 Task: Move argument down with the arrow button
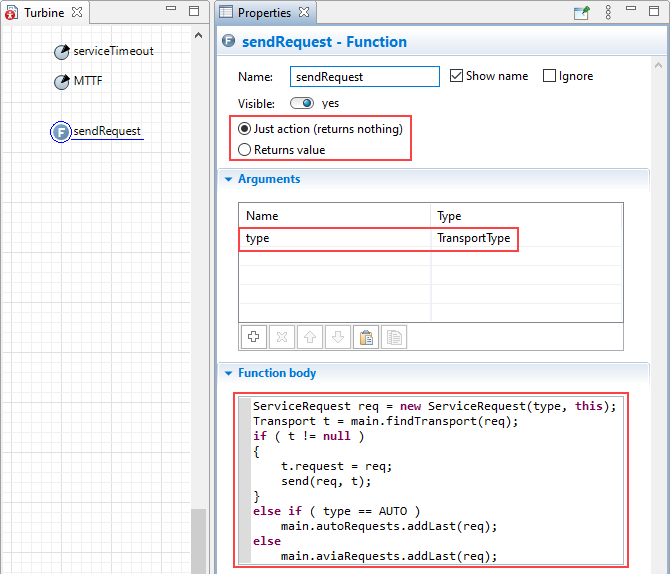[x=338, y=337]
